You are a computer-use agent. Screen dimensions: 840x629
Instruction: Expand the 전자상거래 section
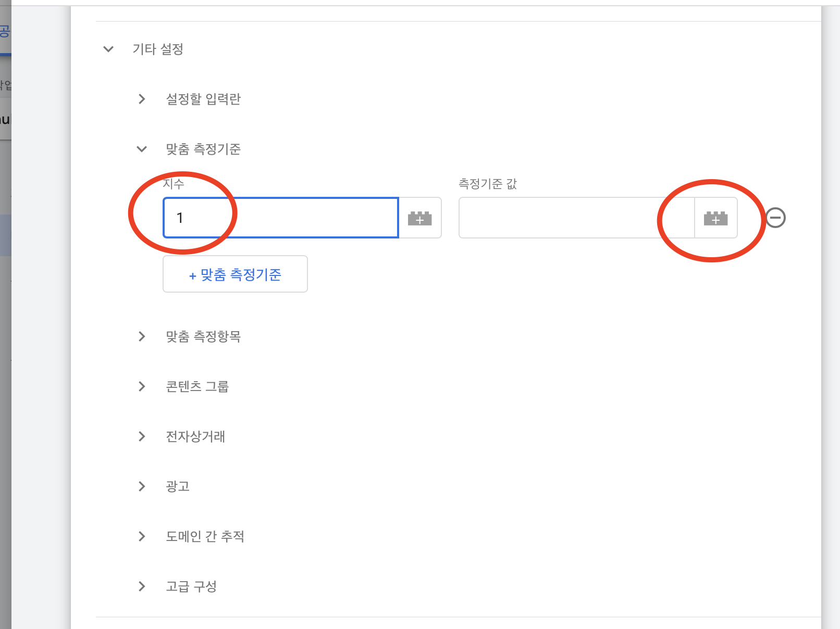pos(141,436)
